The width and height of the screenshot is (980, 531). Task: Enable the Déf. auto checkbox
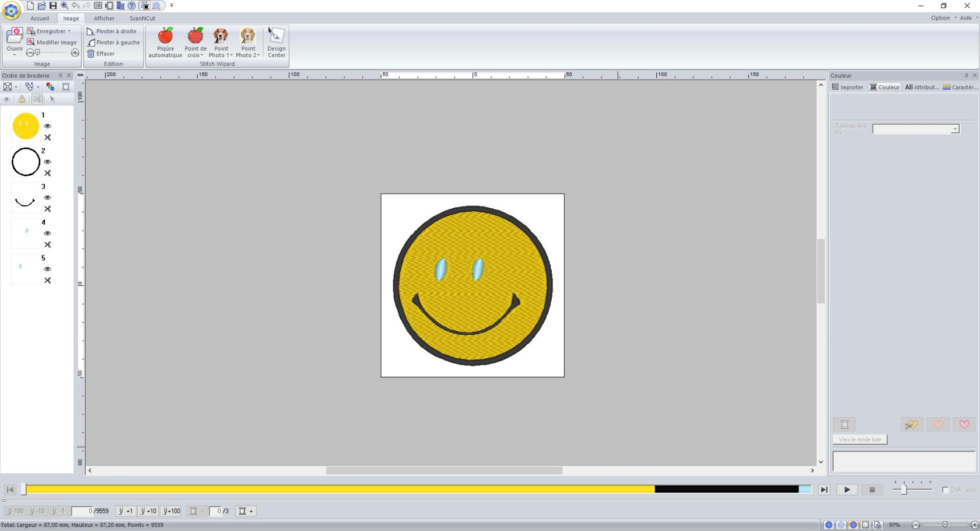click(946, 490)
